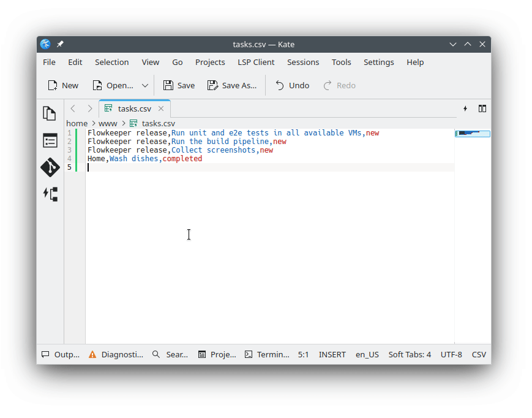This screenshot has height=418, width=532.
Task: Open CSV highlighting mode selector
Action: tap(479, 354)
